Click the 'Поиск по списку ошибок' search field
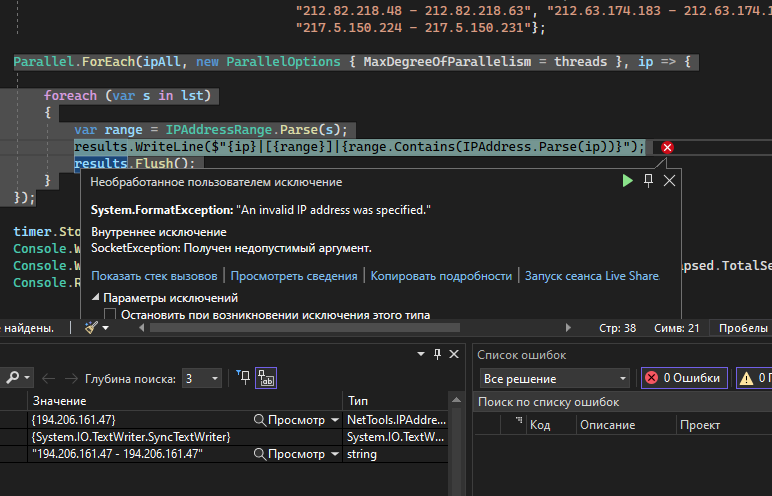 620,402
